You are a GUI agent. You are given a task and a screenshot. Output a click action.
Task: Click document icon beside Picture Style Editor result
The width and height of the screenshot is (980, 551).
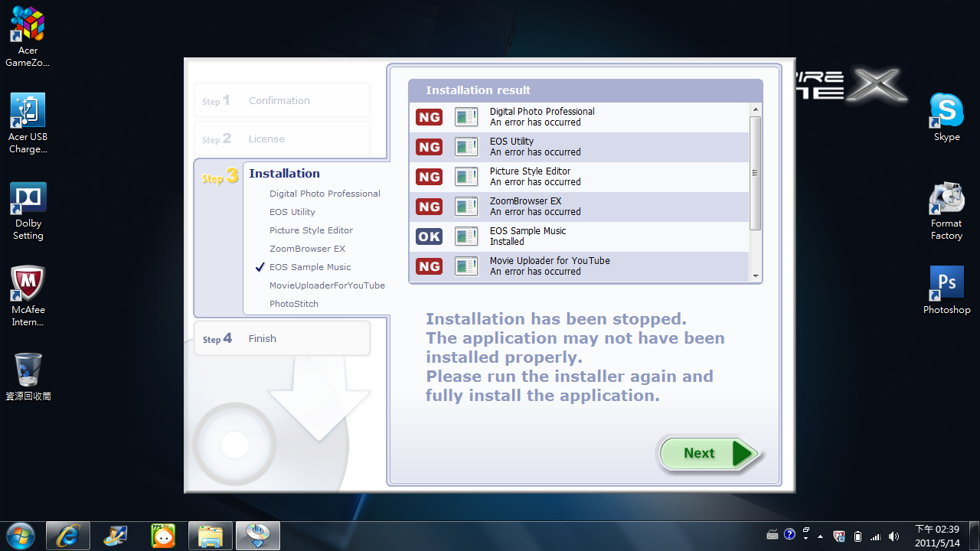pyautogui.click(x=466, y=177)
